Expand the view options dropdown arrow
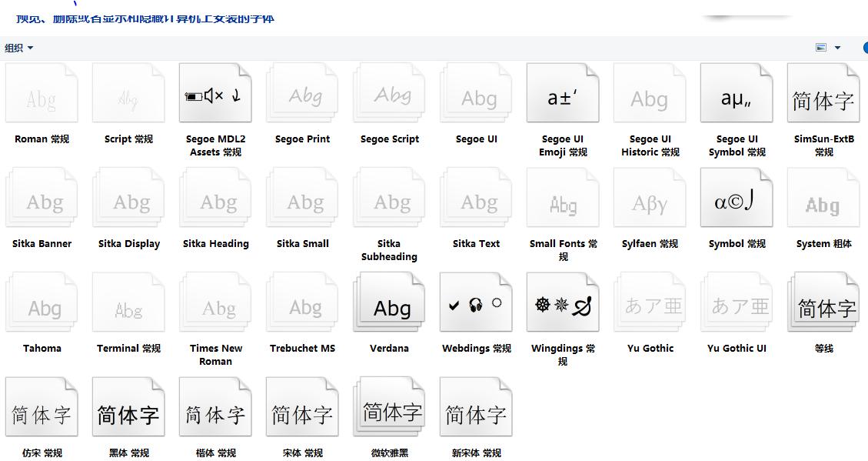This screenshot has width=868, height=461. (x=837, y=48)
